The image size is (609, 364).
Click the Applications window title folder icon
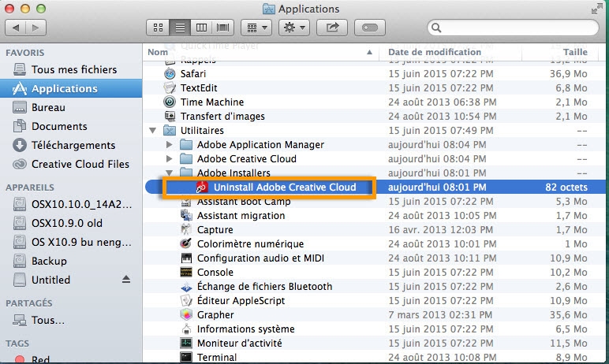coord(269,9)
